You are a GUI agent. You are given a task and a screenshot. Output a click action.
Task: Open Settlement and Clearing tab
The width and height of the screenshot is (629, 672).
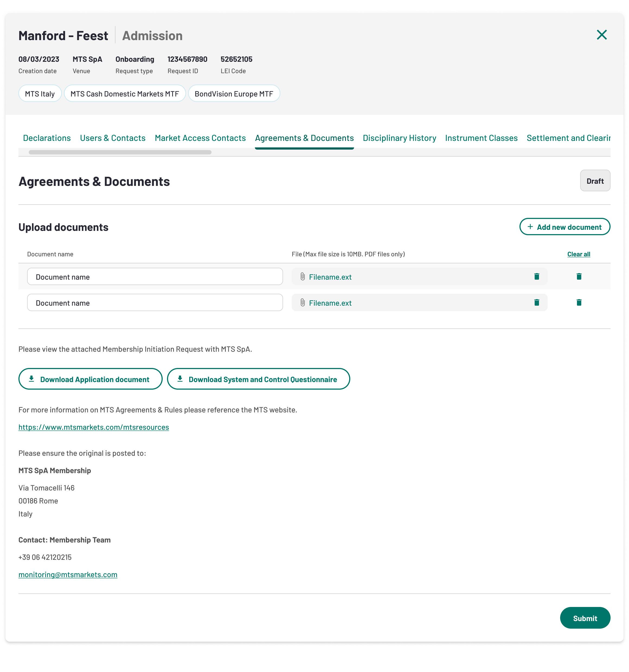pos(569,138)
